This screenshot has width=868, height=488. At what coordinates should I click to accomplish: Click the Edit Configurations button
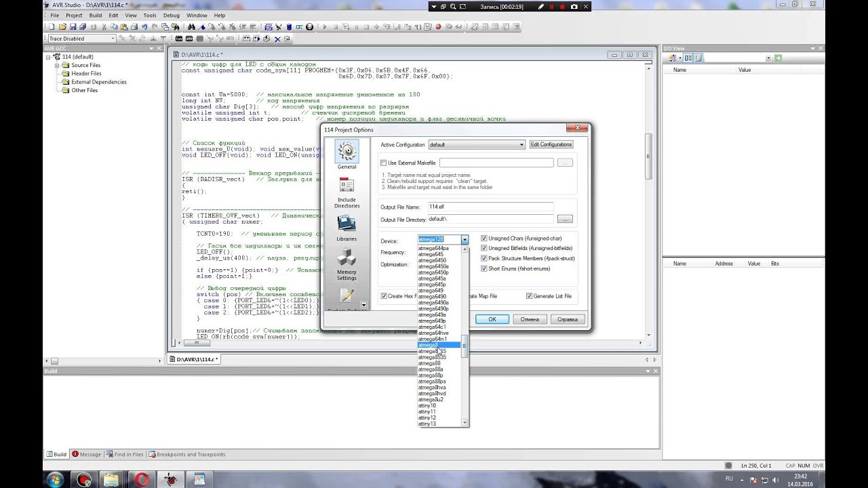coord(551,144)
